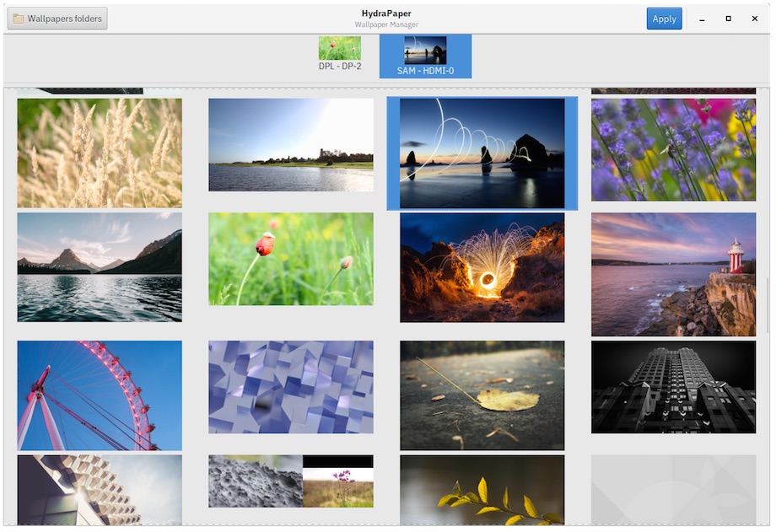Click the Apply button
The width and height of the screenshot is (776, 532).
click(x=664, y=19)
